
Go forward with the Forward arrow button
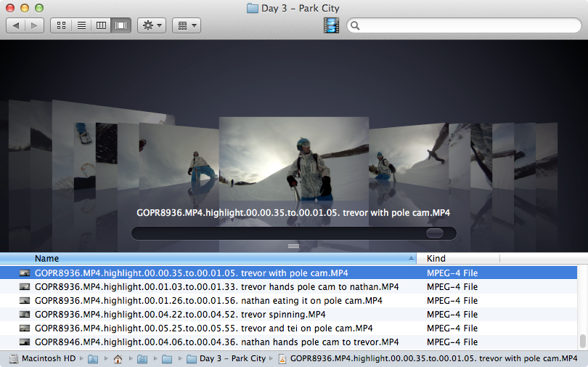pyautogui.click(x=35, y=25)
